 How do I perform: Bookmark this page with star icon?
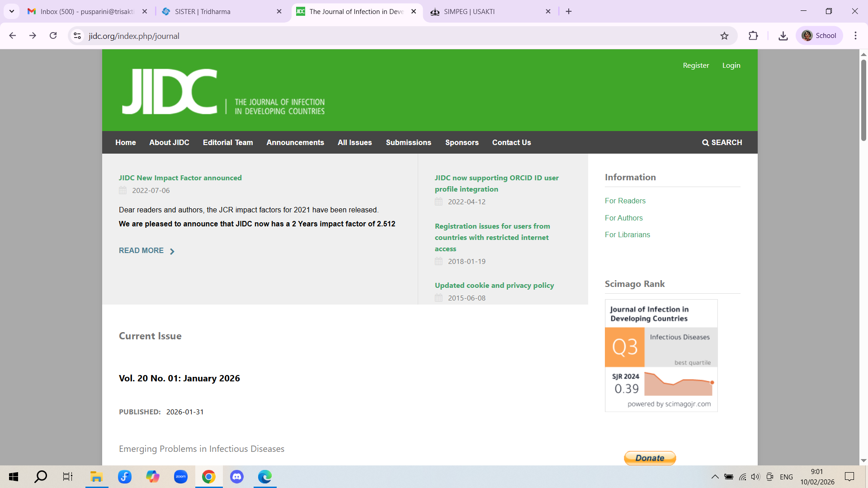(x=724, y=36)
